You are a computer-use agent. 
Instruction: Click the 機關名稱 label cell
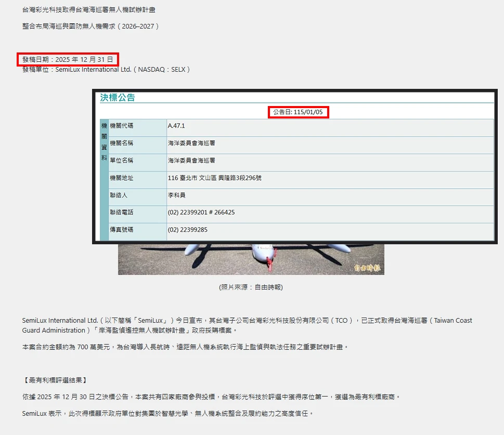point(137,145)
